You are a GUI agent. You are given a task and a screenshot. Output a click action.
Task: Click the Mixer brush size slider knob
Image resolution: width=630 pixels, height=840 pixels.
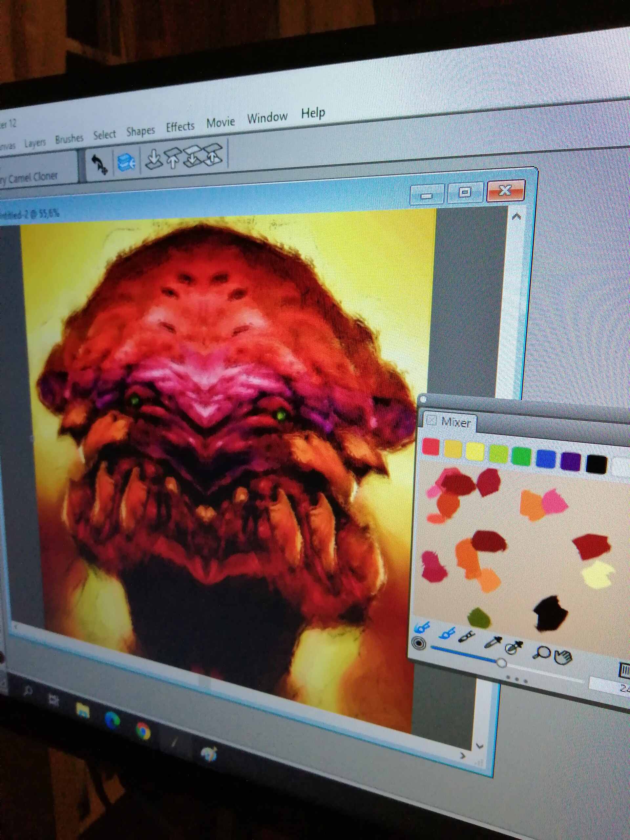tap(502, 663)
